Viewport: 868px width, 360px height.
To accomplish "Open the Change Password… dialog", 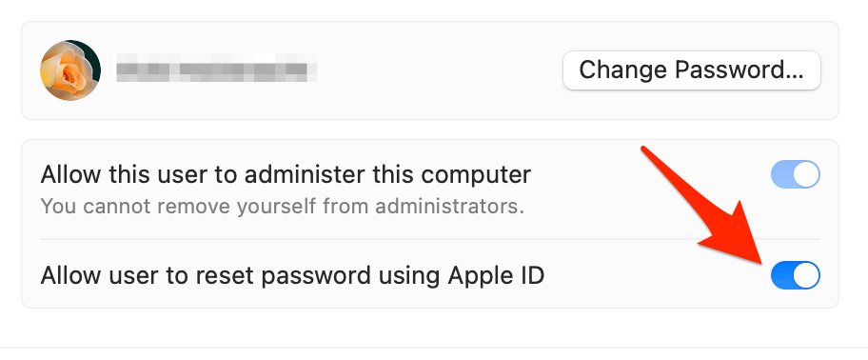I will point(691,70).
